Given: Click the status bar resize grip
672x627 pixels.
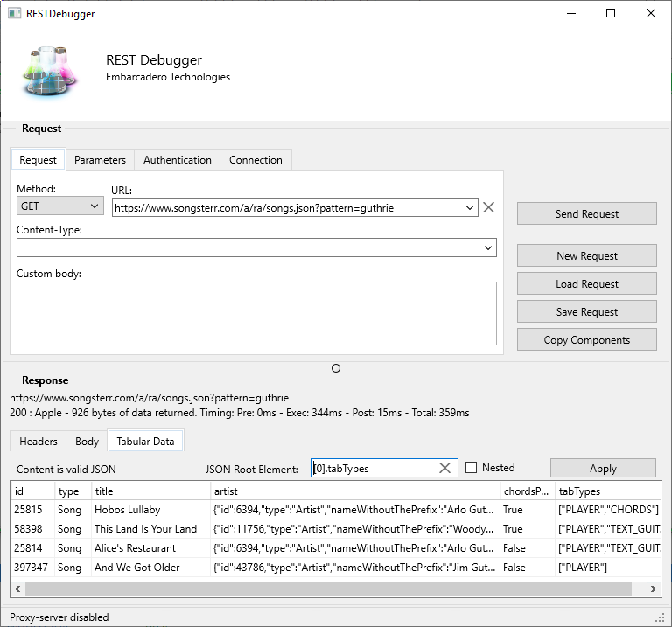Looking at the screenshot, I should (660, 617).
